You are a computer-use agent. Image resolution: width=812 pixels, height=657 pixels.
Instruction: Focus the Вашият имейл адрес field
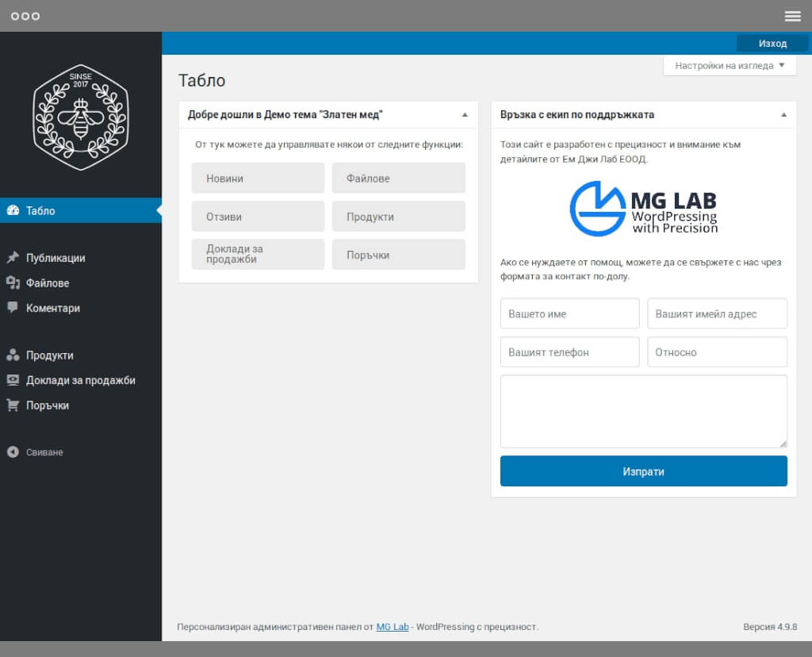click(x=717, y=313)
